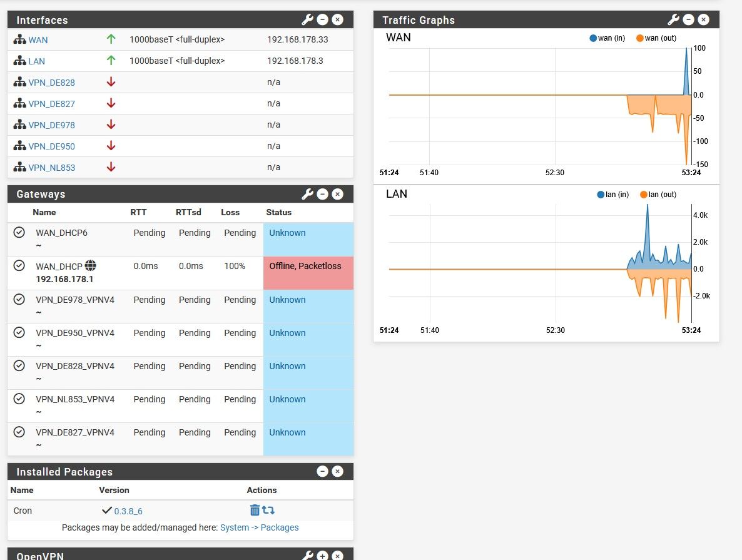Click the OpenVPN widget wrench icon
This screenshot has height=560, width=742.
307,556
